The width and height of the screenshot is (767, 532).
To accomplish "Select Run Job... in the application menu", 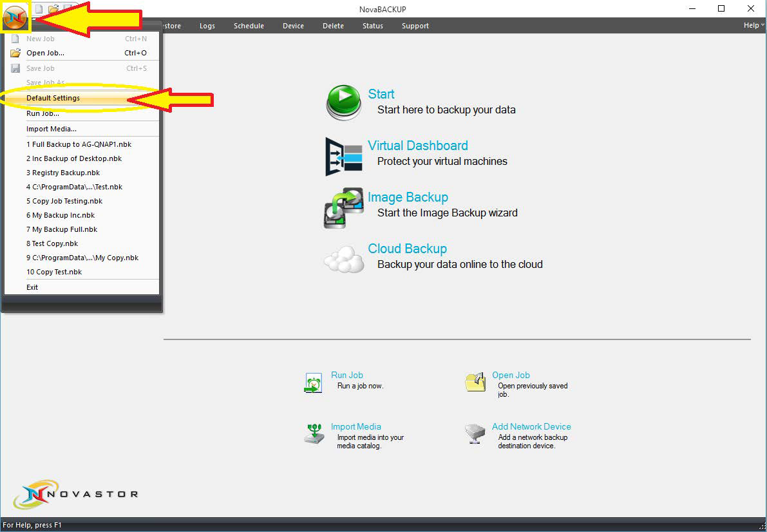I will (82, 113).
